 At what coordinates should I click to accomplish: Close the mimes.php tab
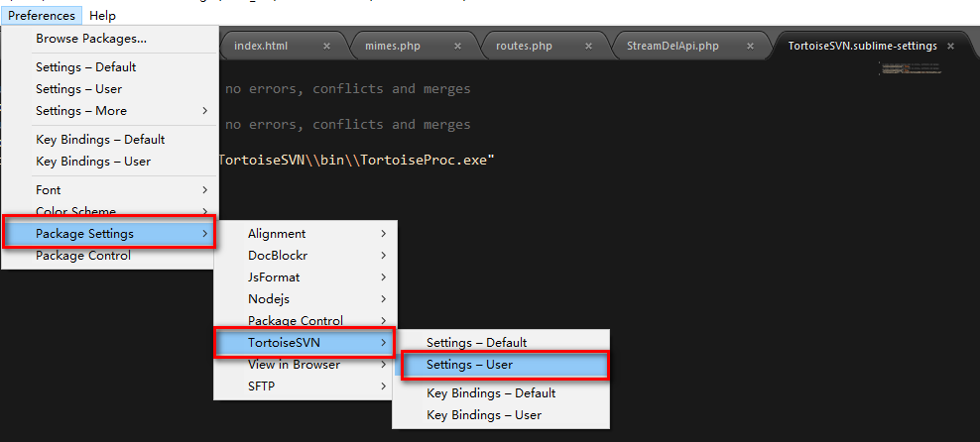tap(457, 47)
